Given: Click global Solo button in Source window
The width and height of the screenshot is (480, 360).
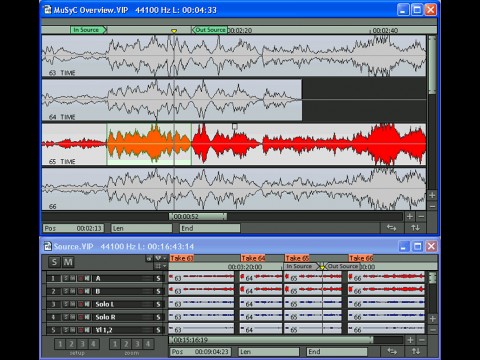Looking at the screenshot, I should point(54,262).
